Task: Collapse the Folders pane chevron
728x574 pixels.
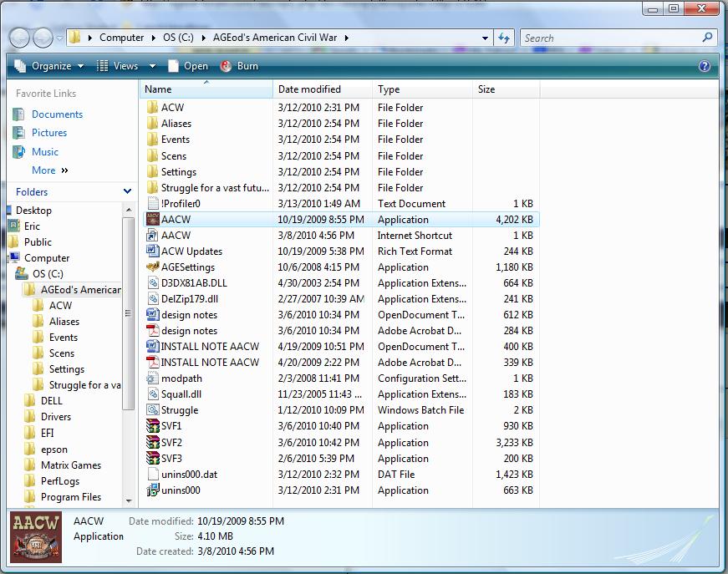Action: tap(127, 192)
